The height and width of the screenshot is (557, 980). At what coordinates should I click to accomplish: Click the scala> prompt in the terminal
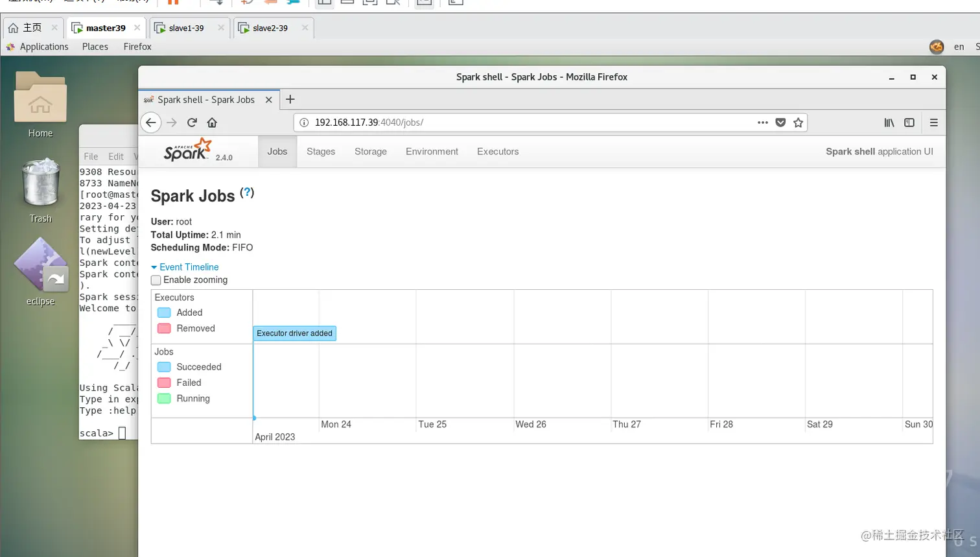coord(97,433)
